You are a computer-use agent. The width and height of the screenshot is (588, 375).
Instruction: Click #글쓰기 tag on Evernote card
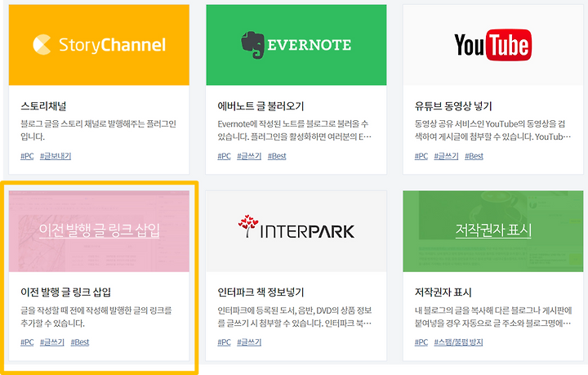click(249, 156)
